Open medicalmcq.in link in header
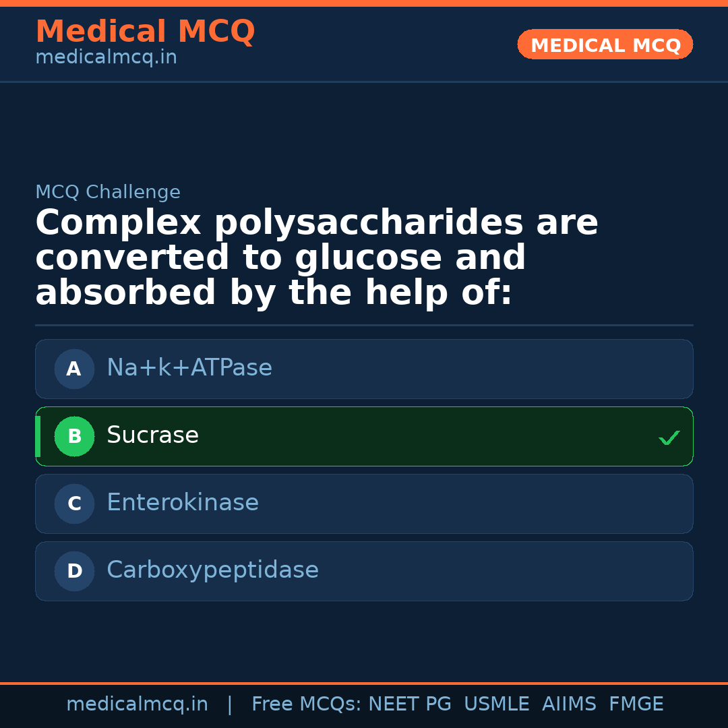 (x=106, y=58)
